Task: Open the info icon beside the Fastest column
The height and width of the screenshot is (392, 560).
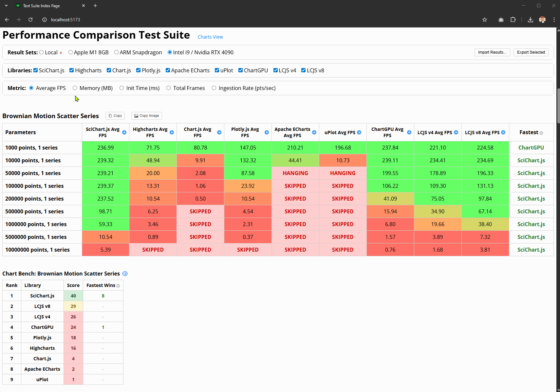Action: click(x=542, y=133)
